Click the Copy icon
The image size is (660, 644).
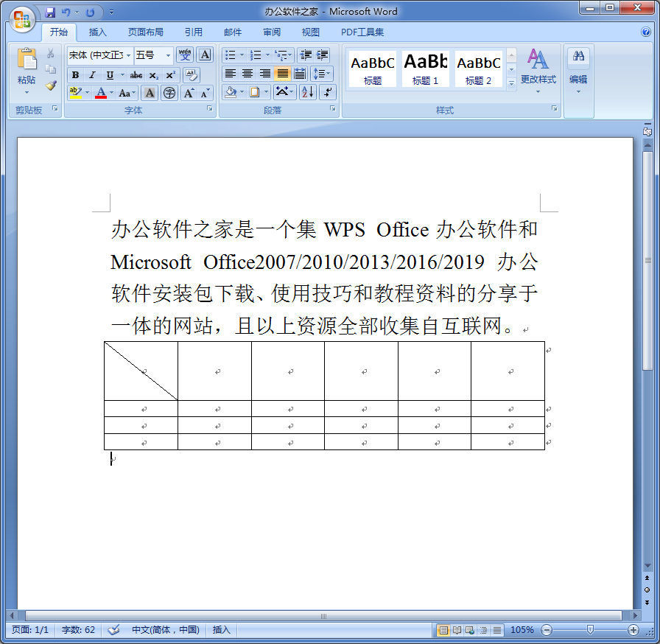tap(51, 69)
